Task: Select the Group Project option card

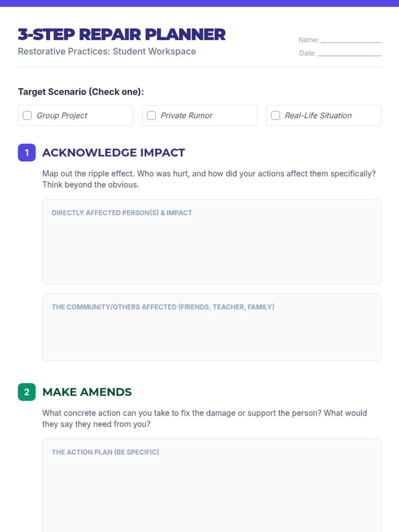Action: (75, 115)
